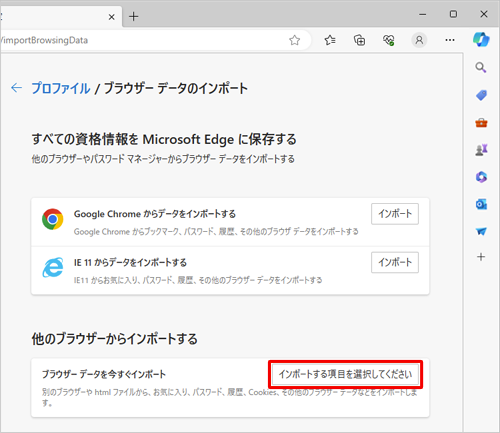This screenshot has width=500, height=433.
Task: Select 'Google Chrome からデータをインポートする' text
Action: click(155, 214)
